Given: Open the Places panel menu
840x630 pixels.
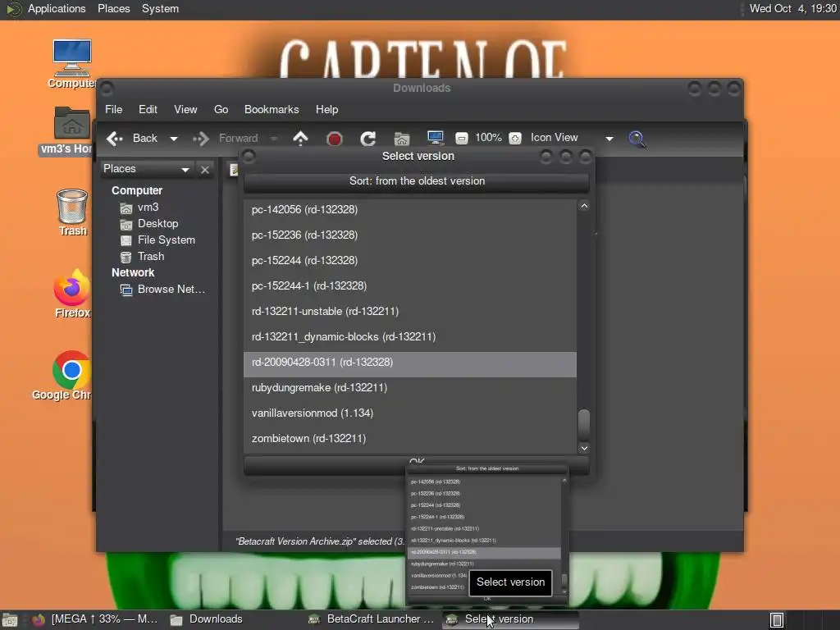Looking at the screenshot, I should tap(113, 8).
